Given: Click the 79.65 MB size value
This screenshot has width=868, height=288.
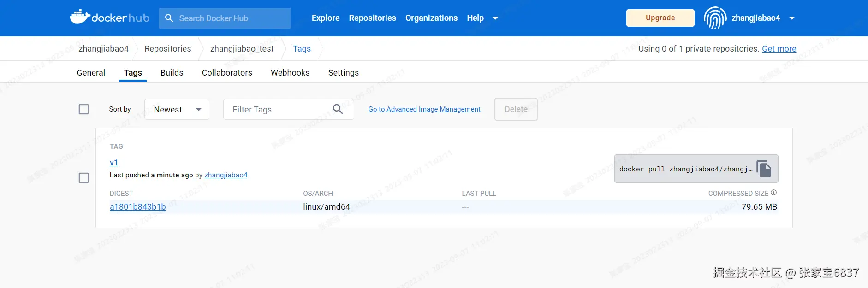Looking at the screenshot, I should [x=759, y=207].
